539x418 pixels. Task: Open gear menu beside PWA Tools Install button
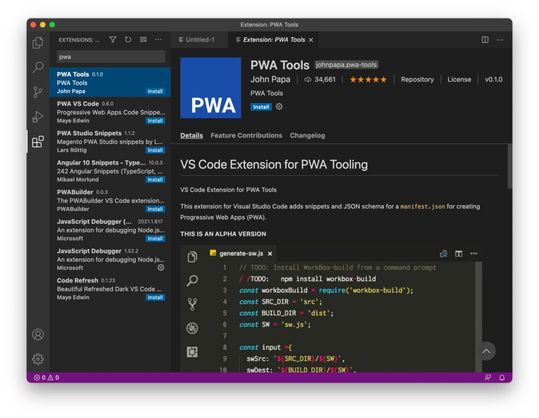click(279, 107)
